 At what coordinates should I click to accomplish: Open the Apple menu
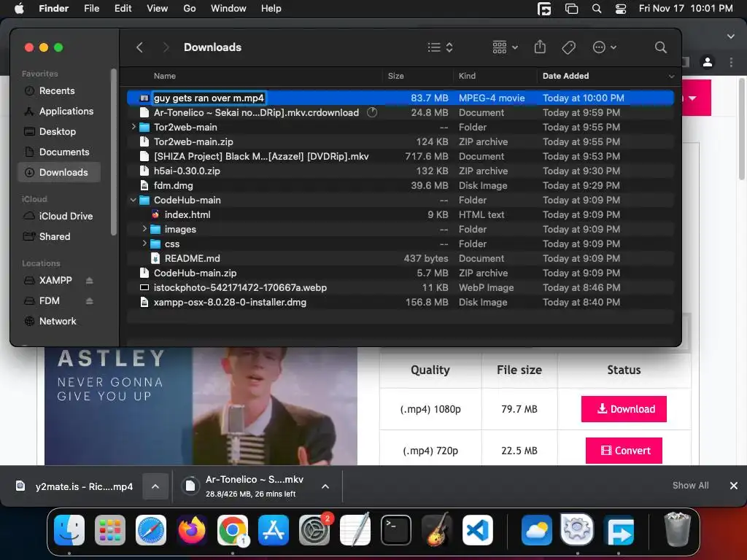coord(19,9)
